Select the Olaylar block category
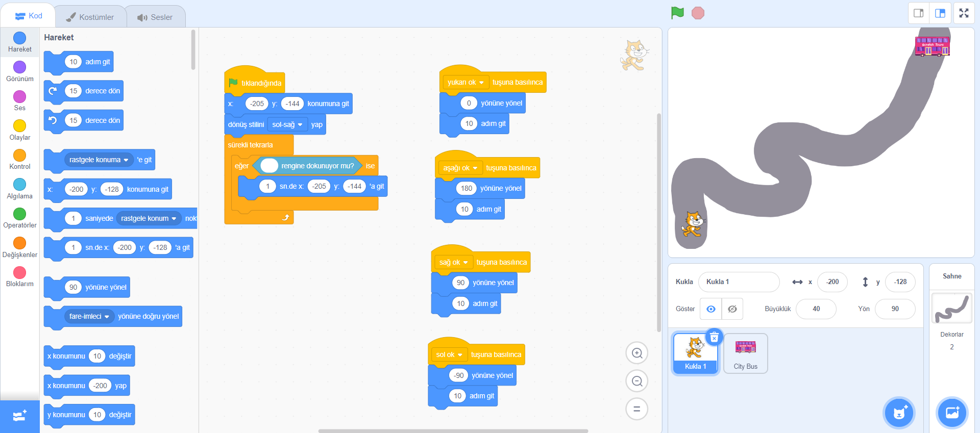 pyautogui.click(x=20, y=130)
